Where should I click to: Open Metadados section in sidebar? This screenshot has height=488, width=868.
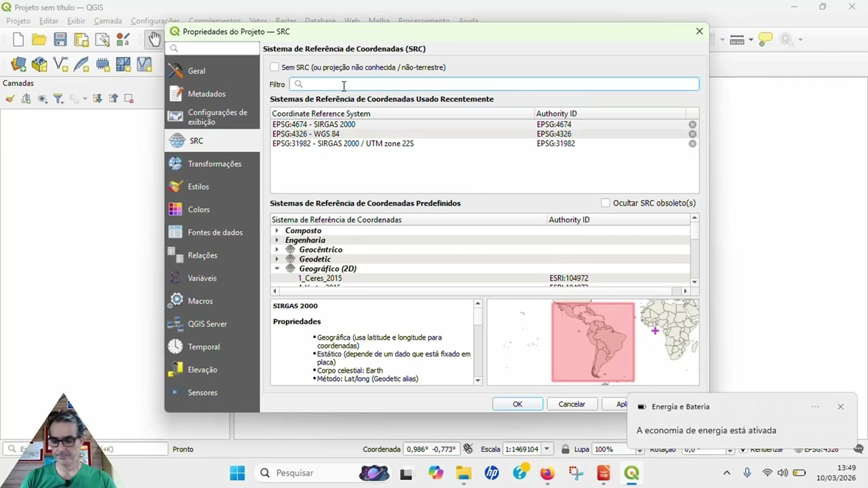pos(212,94)
